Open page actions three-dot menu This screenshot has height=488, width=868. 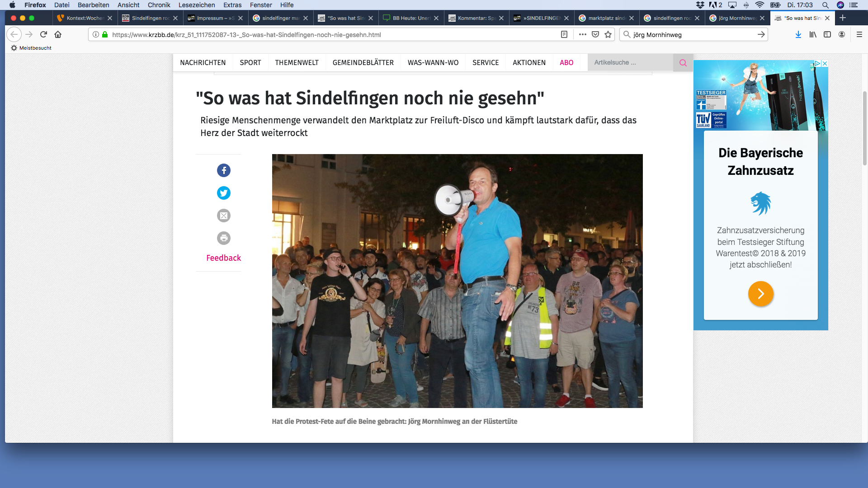click(583, 34)
